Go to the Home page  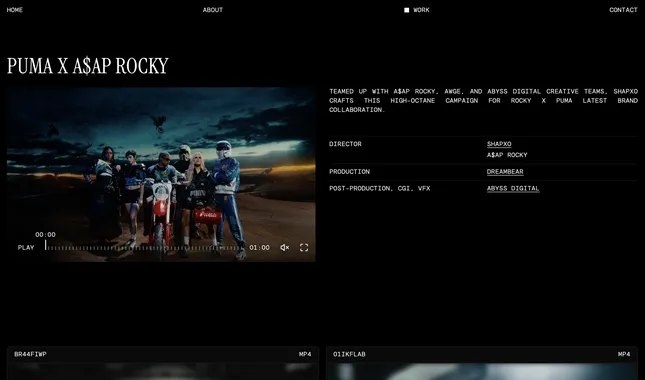(15, 10)
